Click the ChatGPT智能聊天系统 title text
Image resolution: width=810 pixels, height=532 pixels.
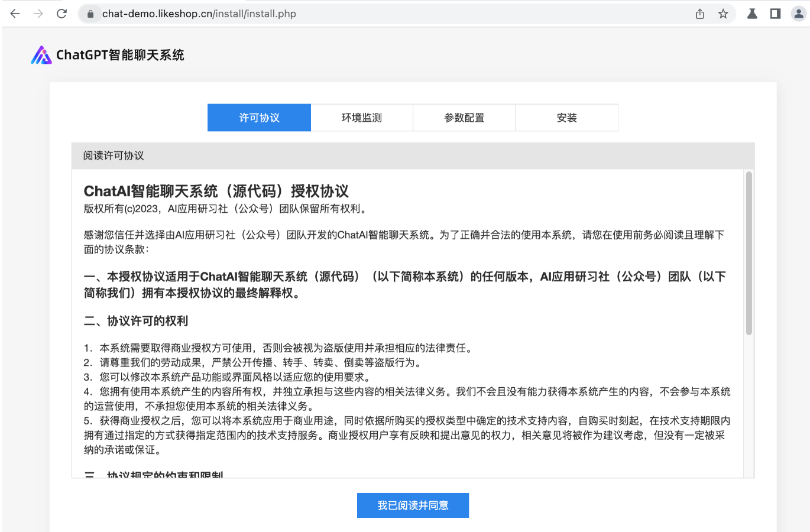click(120, 55)
